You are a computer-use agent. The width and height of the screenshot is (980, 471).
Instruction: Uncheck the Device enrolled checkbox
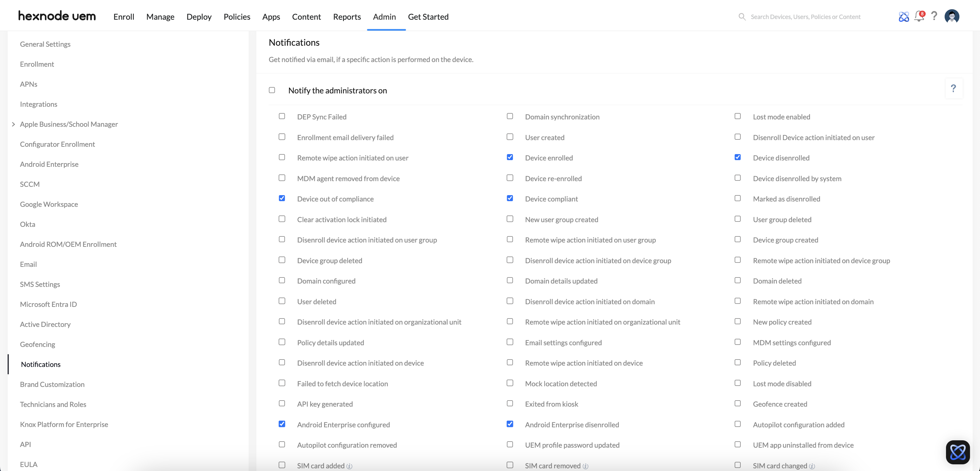(x=510, y=157)
